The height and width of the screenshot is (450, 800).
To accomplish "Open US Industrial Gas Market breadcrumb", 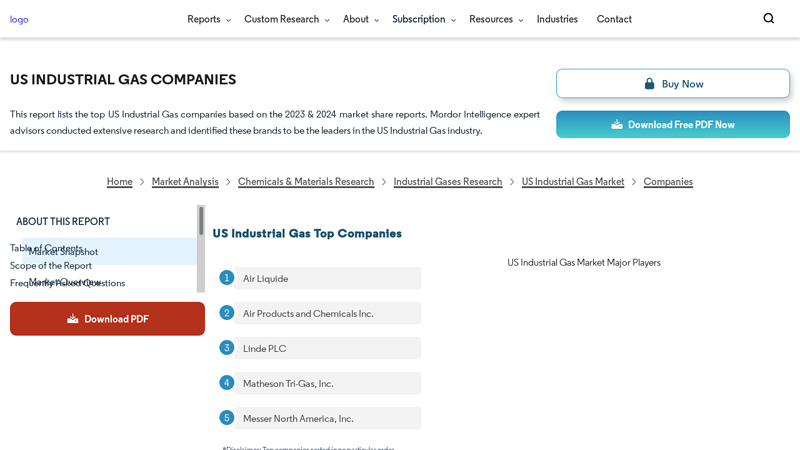I will (x=572, y=182).
